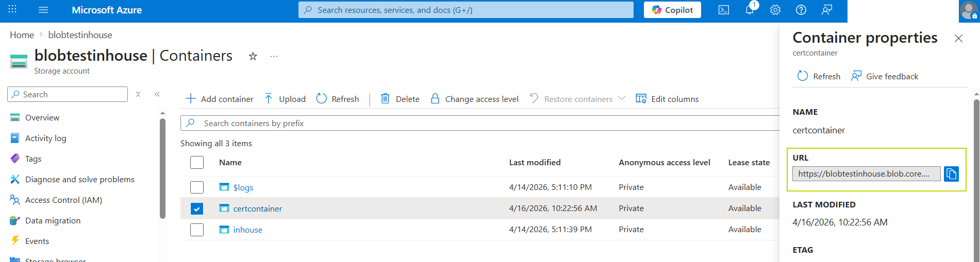Click the Anonymous access level column header
The image size is (980, 262).
(x=664, y=162)
